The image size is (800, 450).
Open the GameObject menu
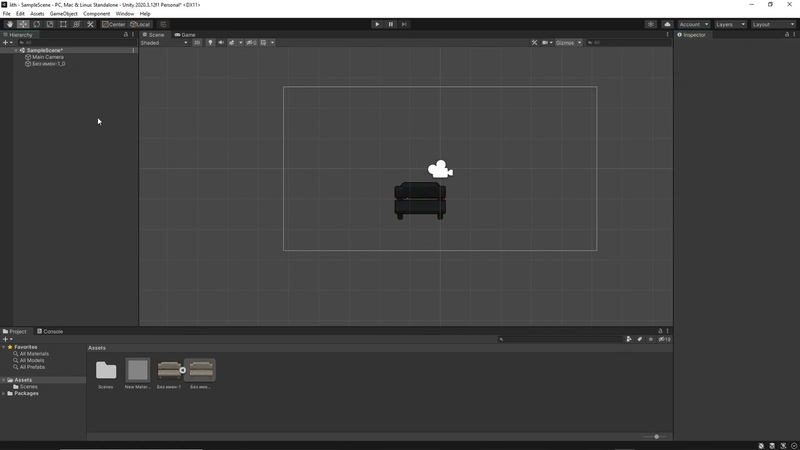(63, 14)
